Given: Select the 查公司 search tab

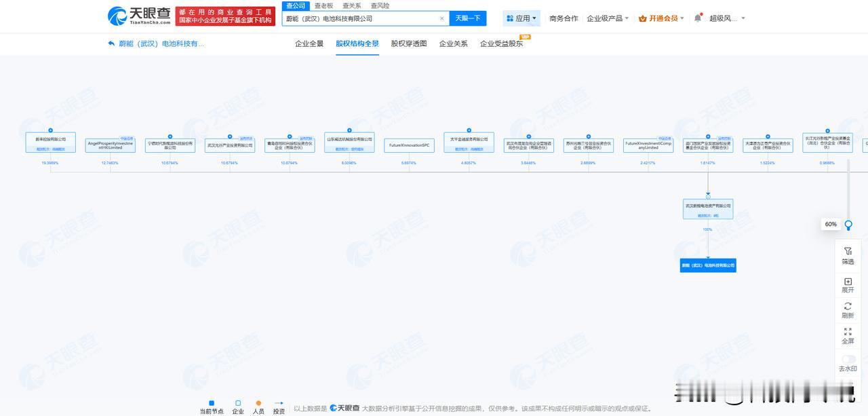Looking at the screenshot, I should (296, 5).
